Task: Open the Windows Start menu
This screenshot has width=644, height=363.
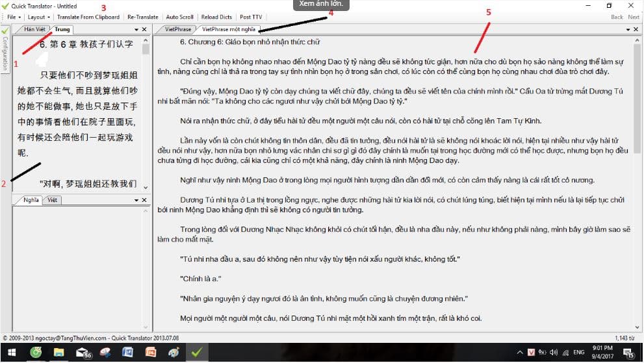Action: 12,353
